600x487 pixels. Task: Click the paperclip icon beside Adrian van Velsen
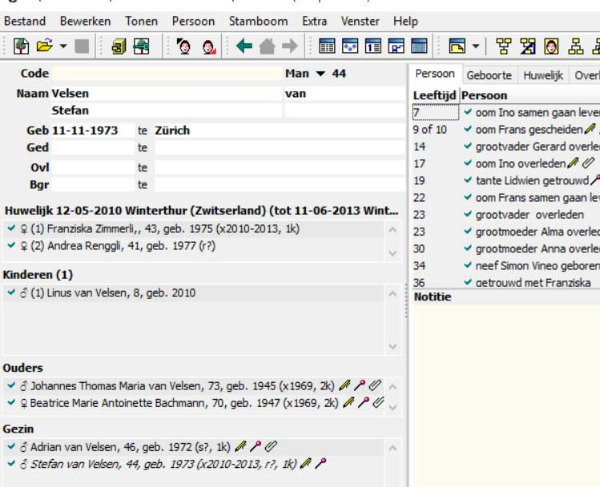coord(271,446)
